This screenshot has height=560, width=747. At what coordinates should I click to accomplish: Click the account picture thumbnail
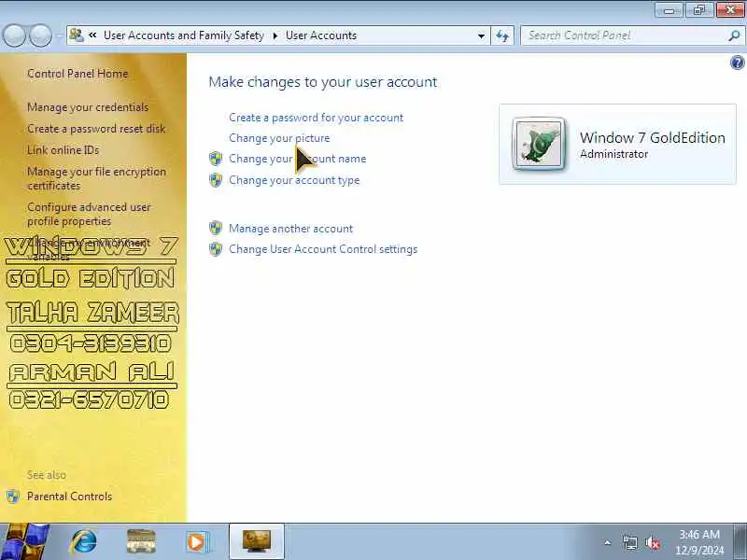click(539, 144)
